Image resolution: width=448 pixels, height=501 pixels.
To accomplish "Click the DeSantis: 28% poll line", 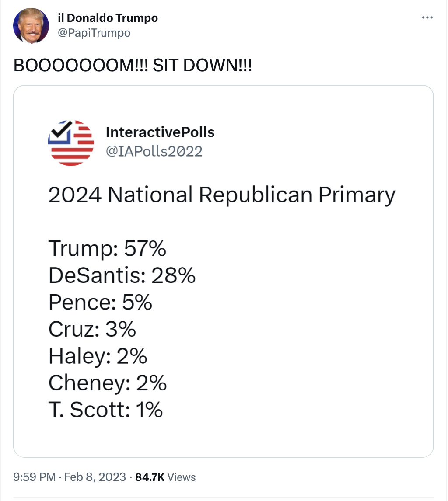I will 122,275.
